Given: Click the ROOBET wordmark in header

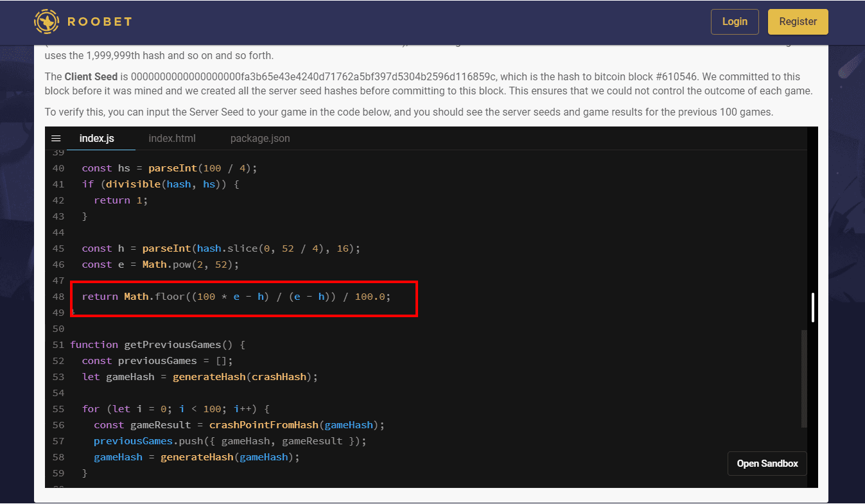Looking at the screenshot, I should (99, 22).
